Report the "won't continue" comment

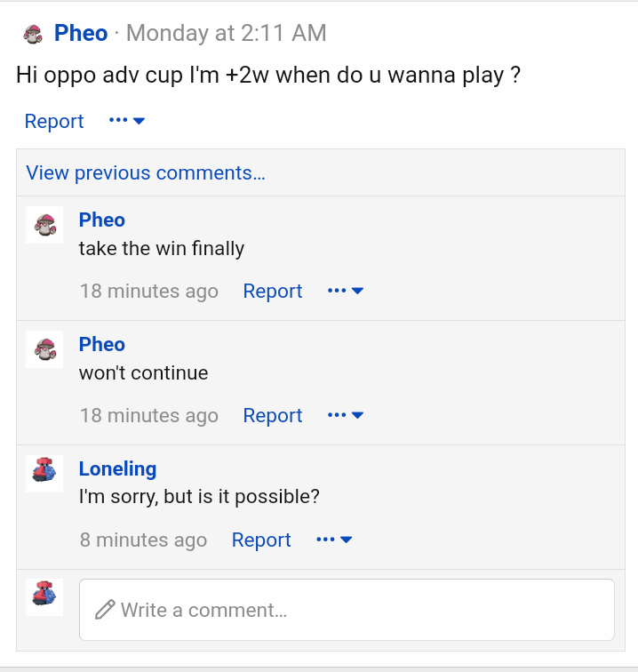(x=273, y=415)
